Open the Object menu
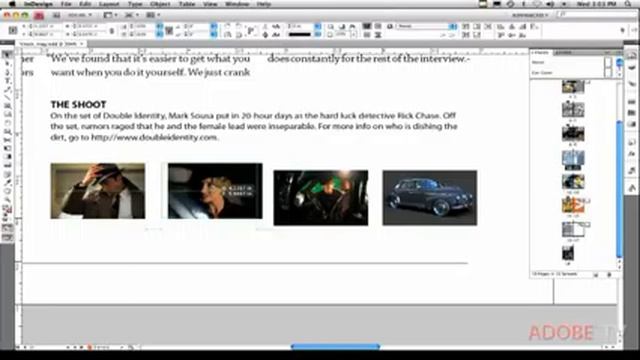640x360 pixels. pos(160,4)
